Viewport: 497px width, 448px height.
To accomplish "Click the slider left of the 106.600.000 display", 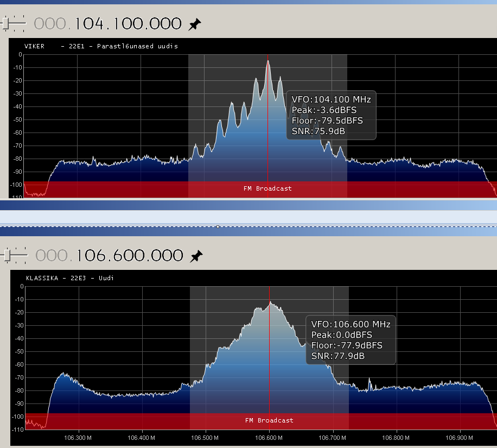I will point(16,255).
